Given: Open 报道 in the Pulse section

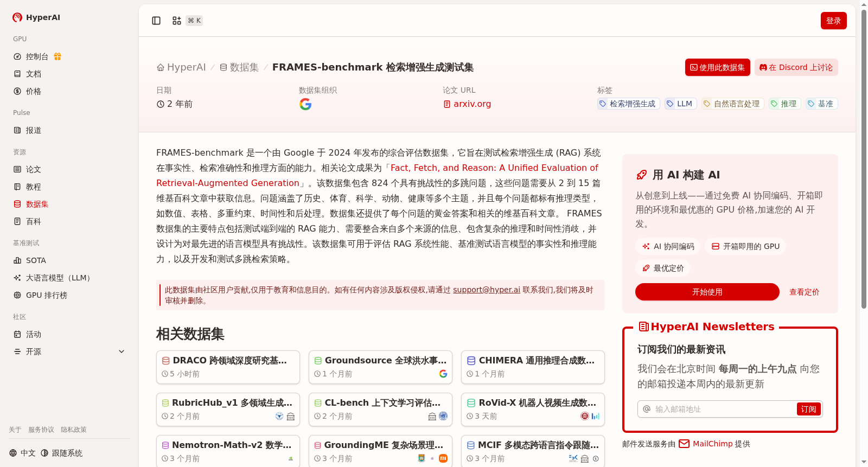Looking at the screenshot, I should coord(69,130).
